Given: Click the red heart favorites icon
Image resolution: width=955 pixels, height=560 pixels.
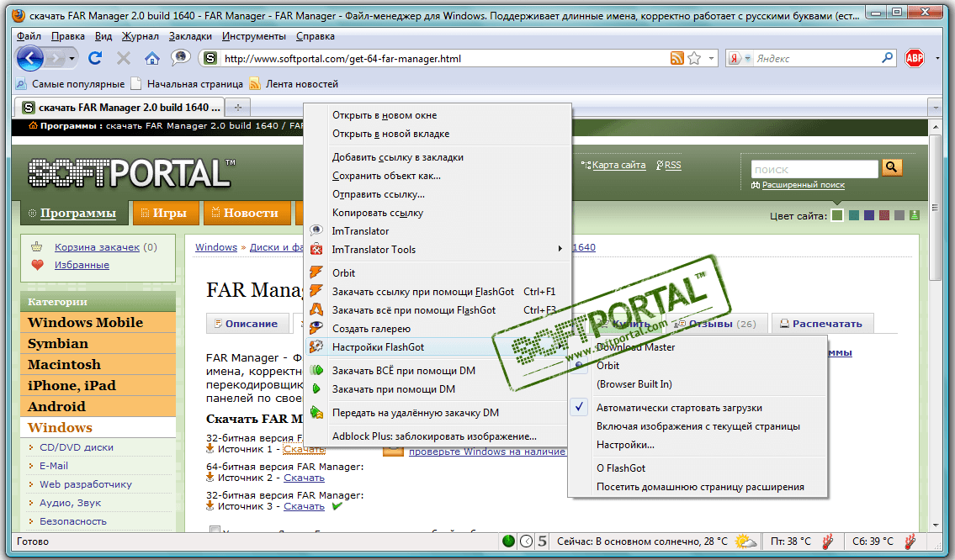Looking at the screenshot, I should coord(38,265).
